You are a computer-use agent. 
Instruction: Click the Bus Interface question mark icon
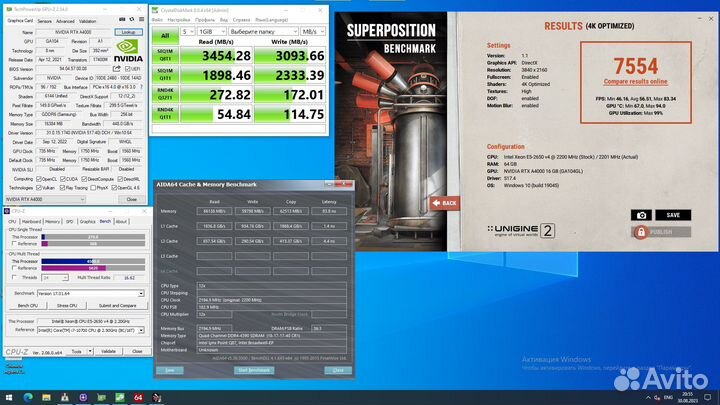click(x=141, y=87)
